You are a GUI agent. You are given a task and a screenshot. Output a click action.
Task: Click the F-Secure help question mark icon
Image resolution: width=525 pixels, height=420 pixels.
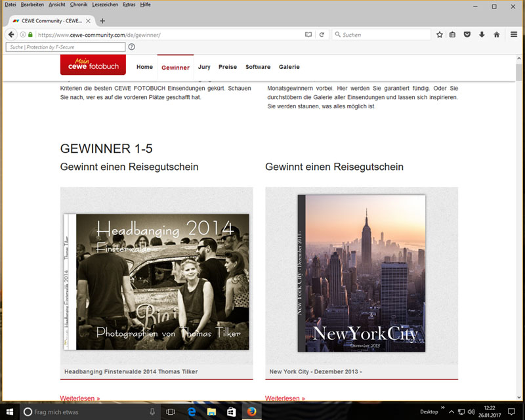(x=132, y=47)
